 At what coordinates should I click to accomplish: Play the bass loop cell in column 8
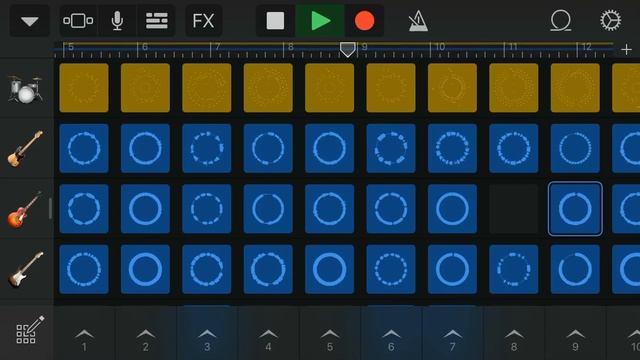(x=514, y=148)
